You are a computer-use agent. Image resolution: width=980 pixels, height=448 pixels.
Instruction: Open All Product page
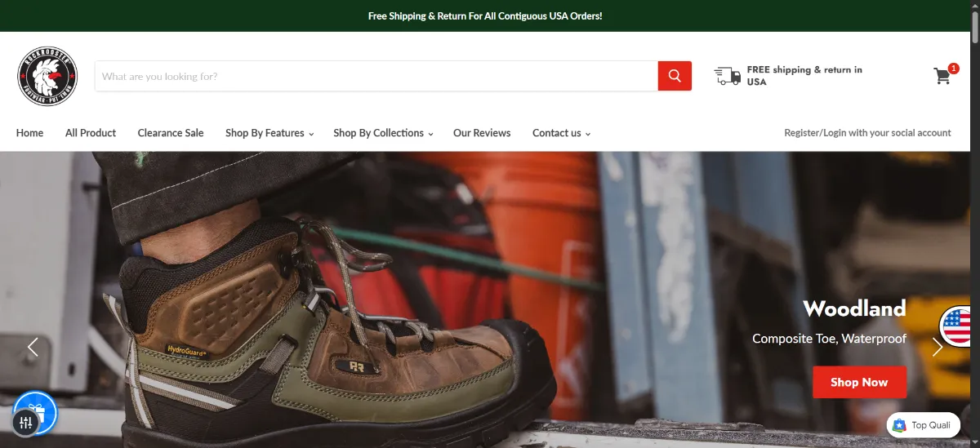(91, 133)
